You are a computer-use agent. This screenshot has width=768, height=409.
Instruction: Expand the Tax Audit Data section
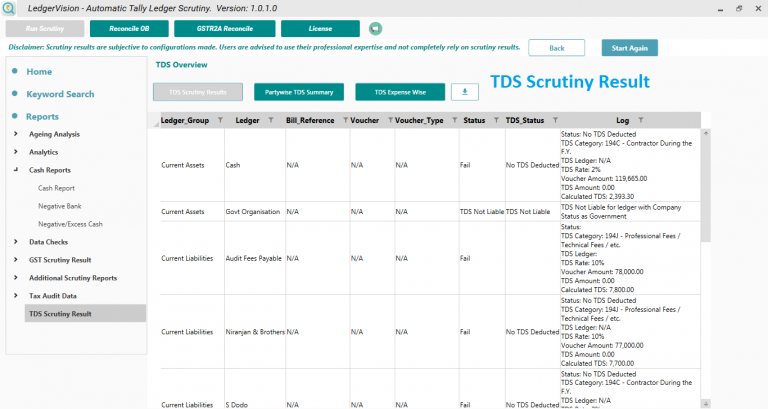pos(16,296)
